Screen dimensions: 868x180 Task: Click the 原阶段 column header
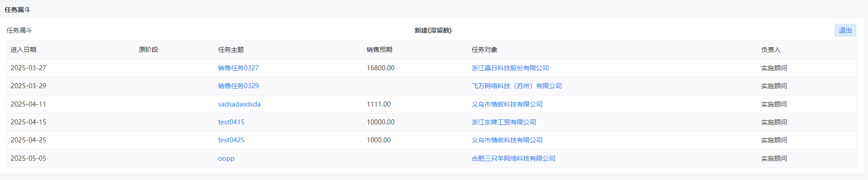(x=149, y=50)
